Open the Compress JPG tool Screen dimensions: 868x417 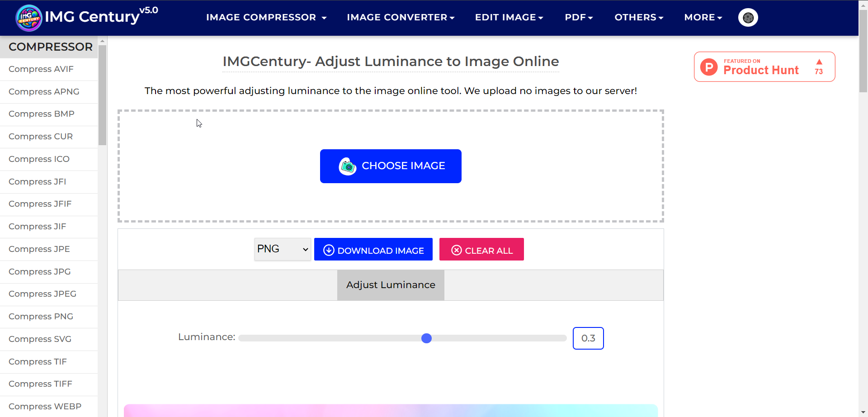pyautogui.click(x=40, y=271)
